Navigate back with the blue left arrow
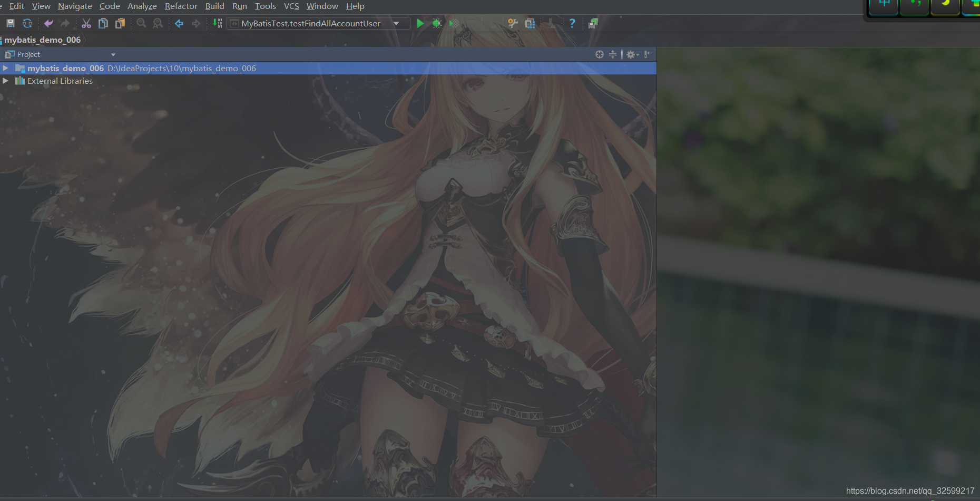980x501 pixels. (179, 23)
